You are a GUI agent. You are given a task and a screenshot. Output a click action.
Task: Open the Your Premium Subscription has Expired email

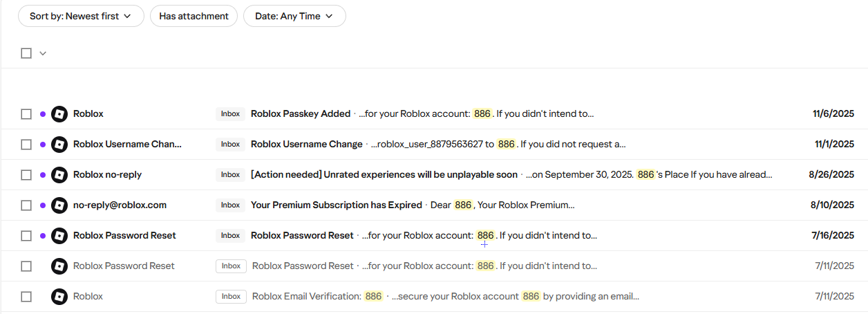(336, 205)
